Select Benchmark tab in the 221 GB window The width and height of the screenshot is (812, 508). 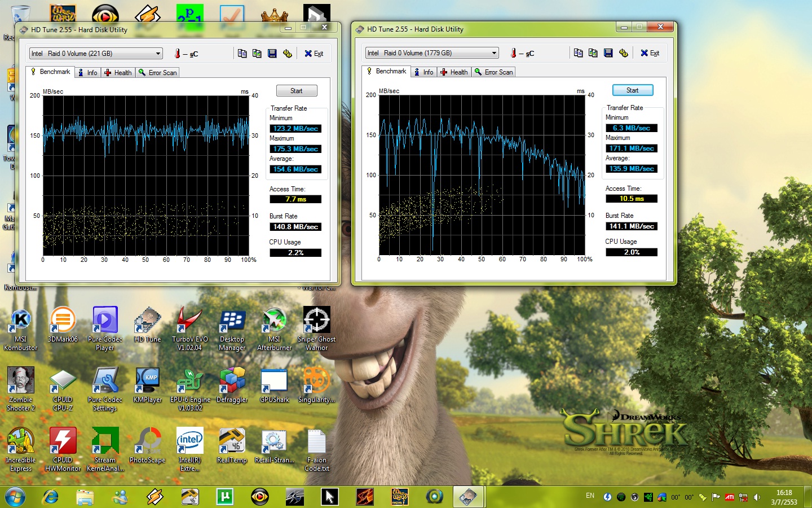pyautogui.click(x=50, y=72)
